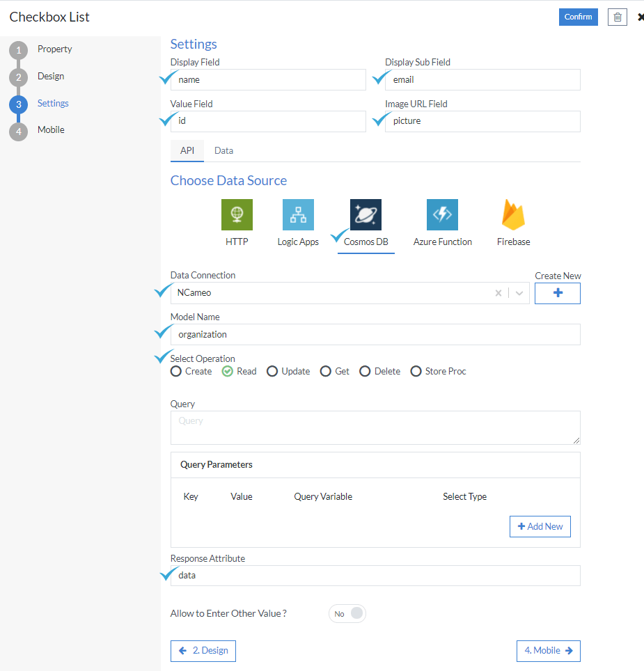Select the HTTP data source icon
Screen dimensions: 644x671
click(237, 214)
